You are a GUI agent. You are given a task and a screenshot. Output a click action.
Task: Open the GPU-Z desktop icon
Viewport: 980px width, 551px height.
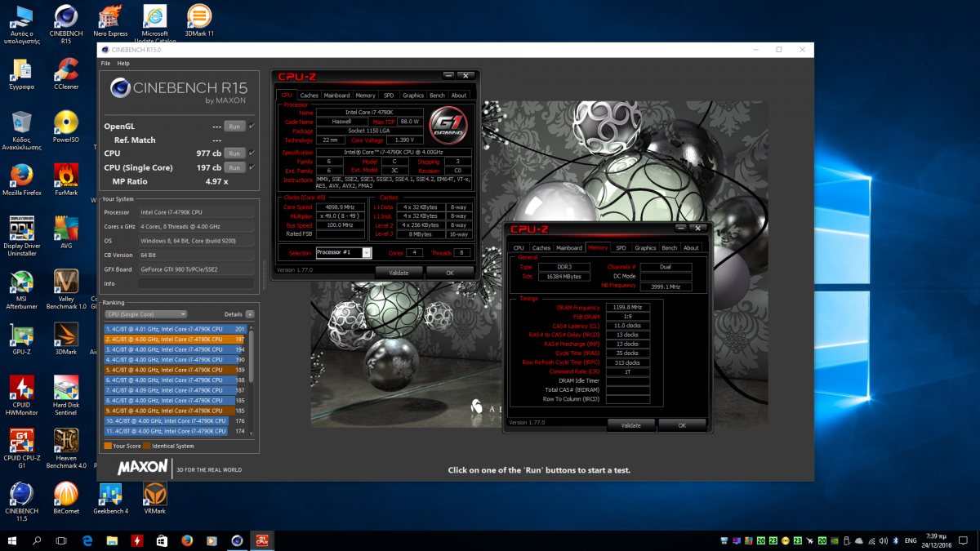coord(21,340)
